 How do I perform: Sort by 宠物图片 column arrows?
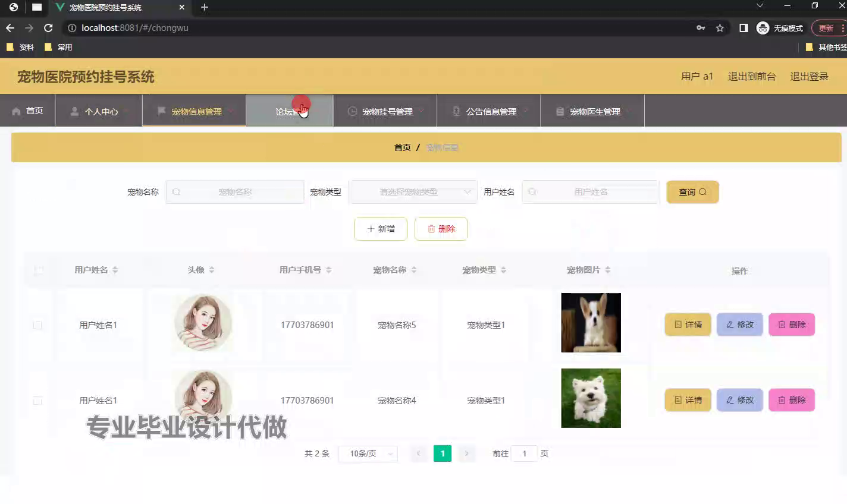click(608, 270)
